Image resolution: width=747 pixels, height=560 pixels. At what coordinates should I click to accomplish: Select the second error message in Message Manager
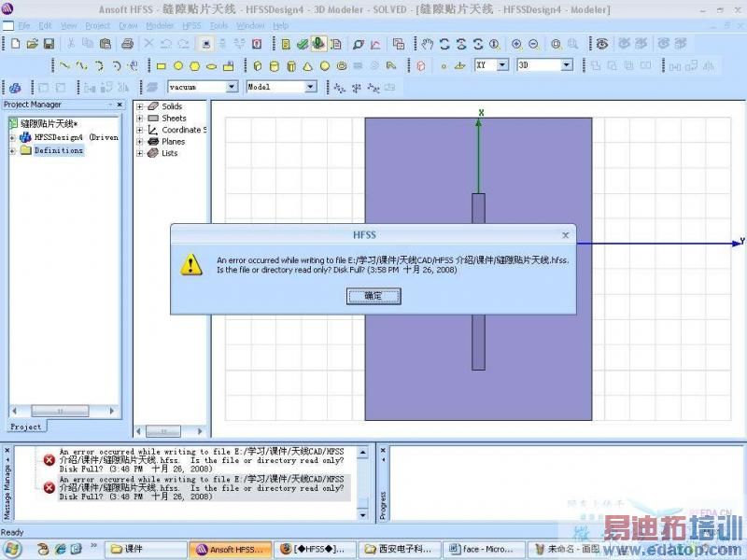(202, 487)
